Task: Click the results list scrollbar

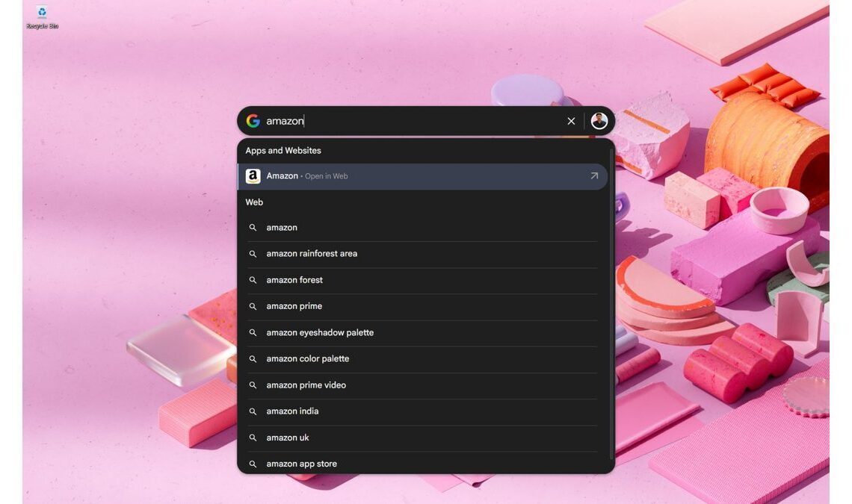Action: tap(613, 304)
